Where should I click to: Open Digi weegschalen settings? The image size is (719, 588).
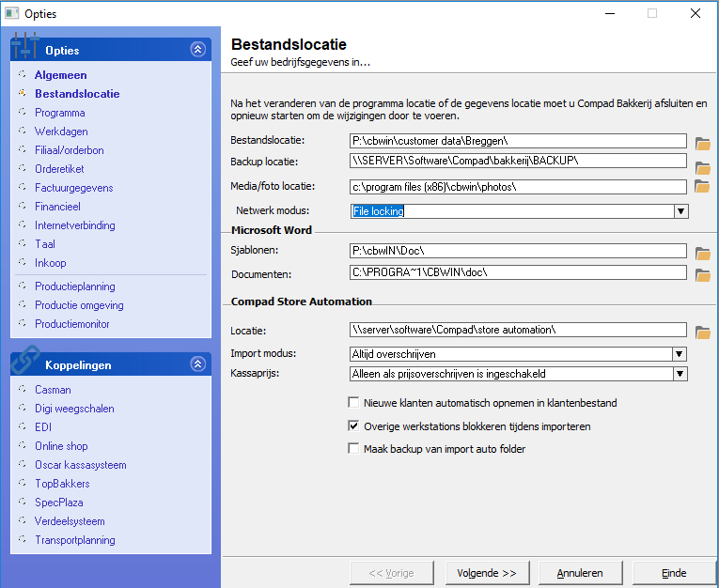(x=74, y=409)
